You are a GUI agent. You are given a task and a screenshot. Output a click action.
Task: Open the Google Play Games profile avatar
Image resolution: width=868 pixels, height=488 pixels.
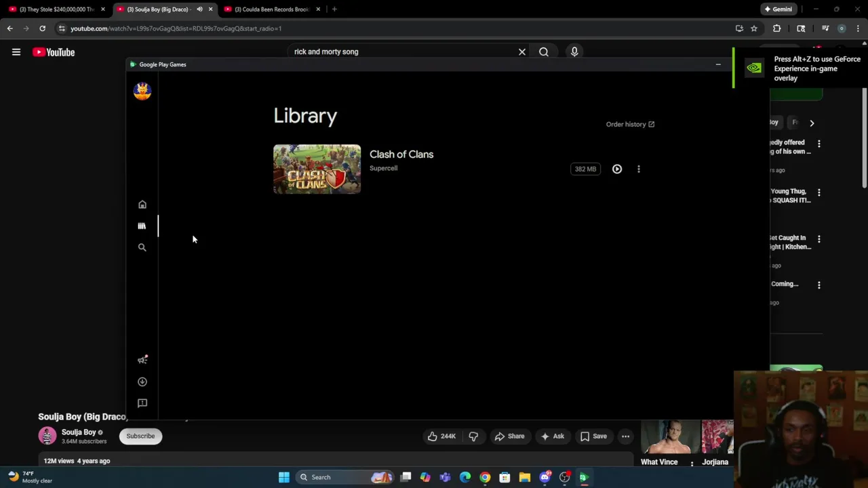coord(142,91)
